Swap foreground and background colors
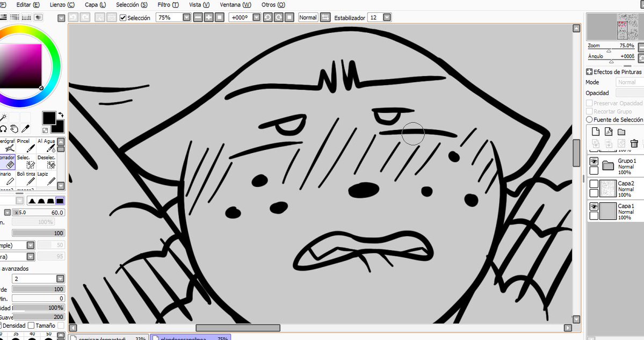Image resolution: width=644 pixels, height=340 pixels. click(61, 115)
